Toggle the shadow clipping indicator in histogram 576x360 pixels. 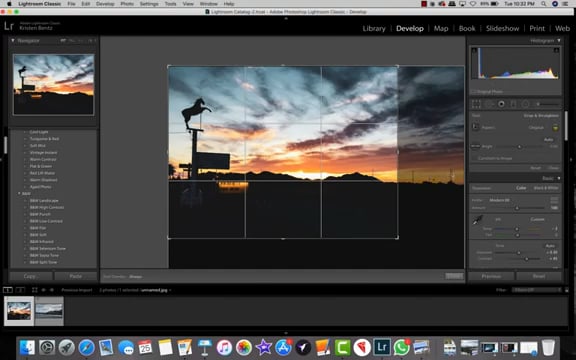[x=474, y=50]
